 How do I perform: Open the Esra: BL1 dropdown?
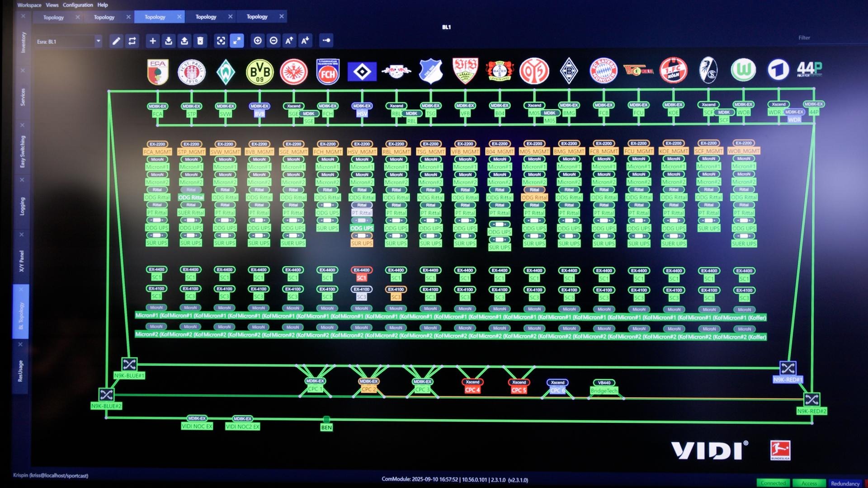(98, 41)
